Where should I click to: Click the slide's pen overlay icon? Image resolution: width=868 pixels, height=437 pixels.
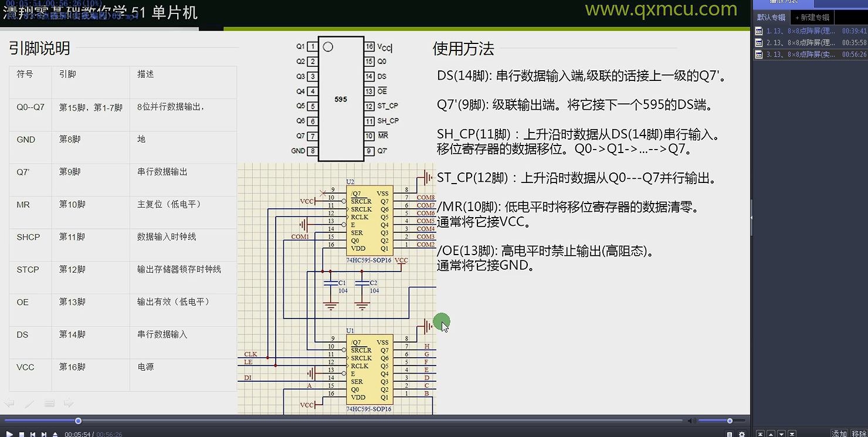29,404
